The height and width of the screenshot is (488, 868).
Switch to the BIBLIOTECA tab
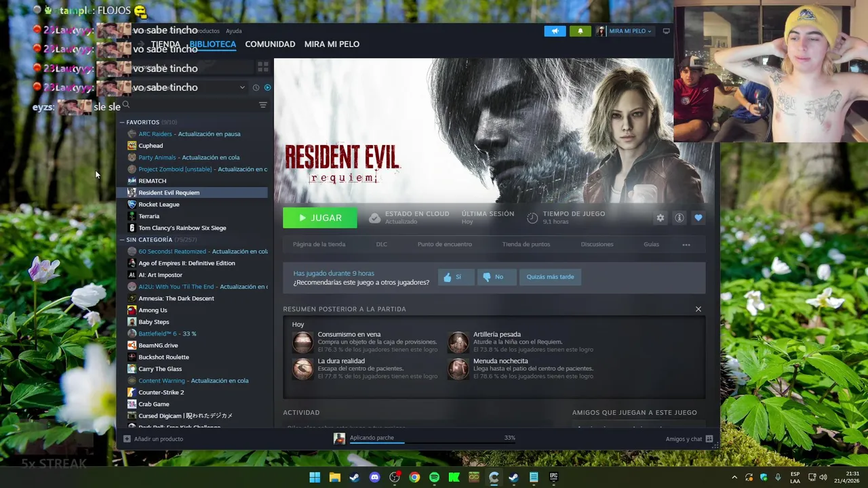(213, 44)
